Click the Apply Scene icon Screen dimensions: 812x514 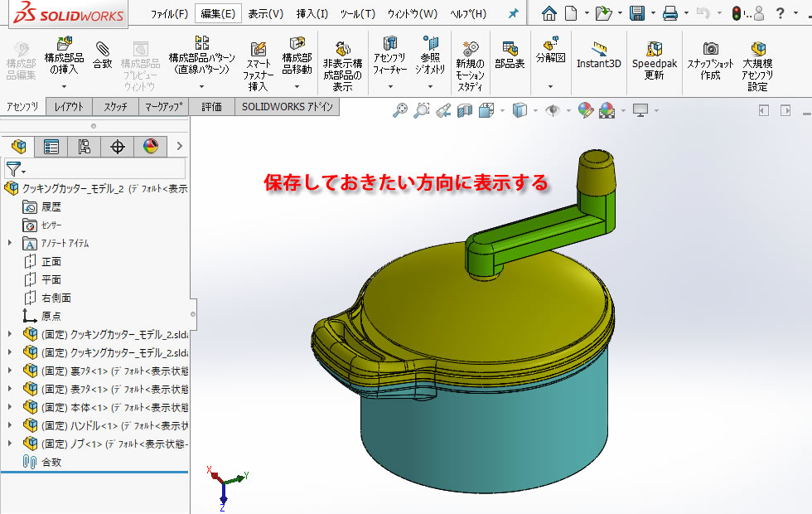tap(607, 110)
